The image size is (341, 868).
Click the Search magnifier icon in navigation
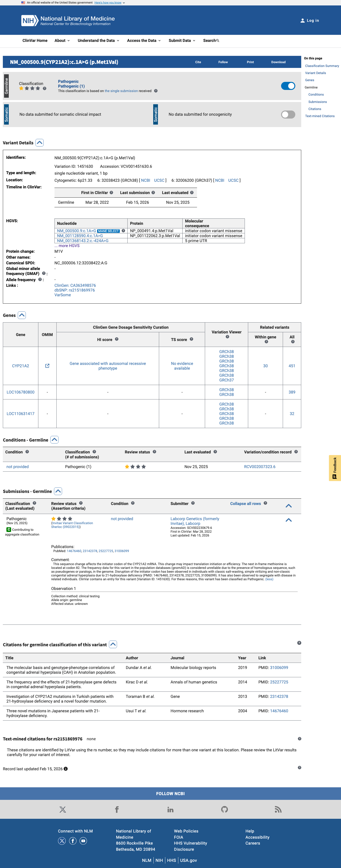218,41
